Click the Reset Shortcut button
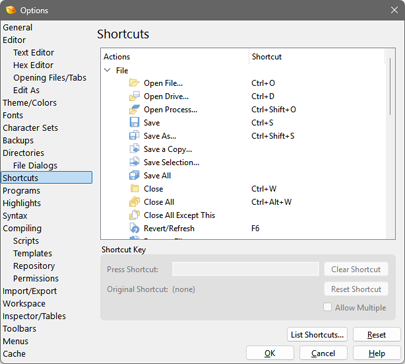Viewport: 405px width, 364px height. click(x=356, y=289)
